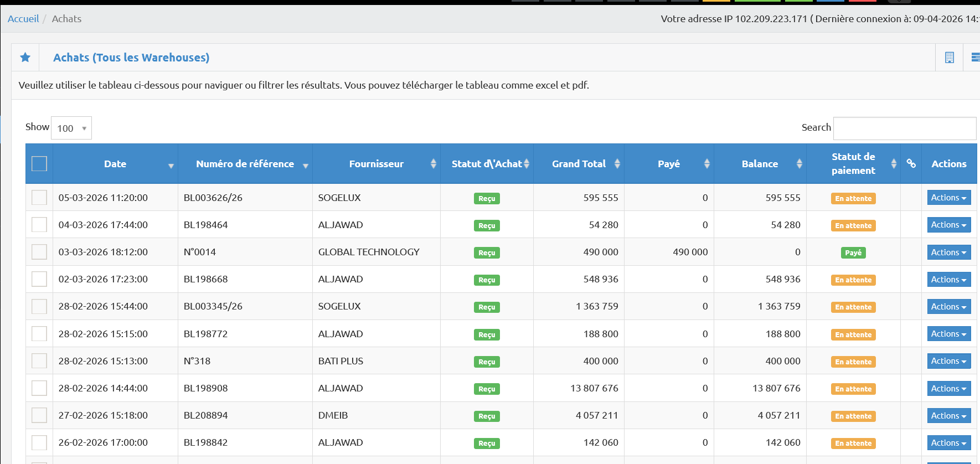Open Actions dropdown for BATI PLUS row
This screenshot has height=464, width=980.
948,361
